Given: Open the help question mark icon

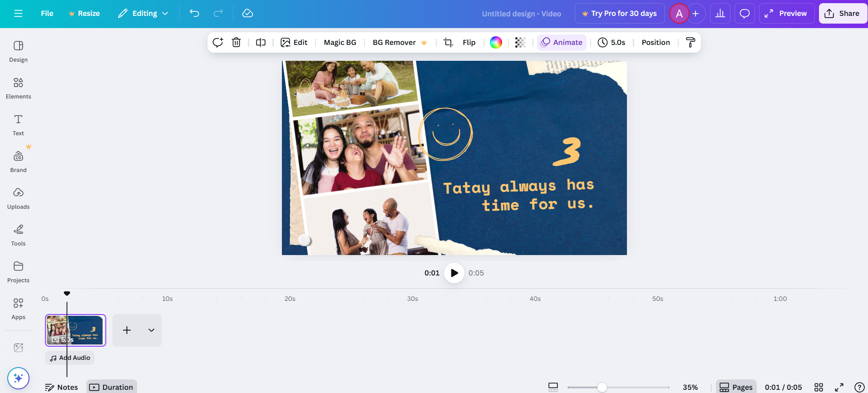Looking at the screenshot, I should pyautogui.click(x=859, y=387).
